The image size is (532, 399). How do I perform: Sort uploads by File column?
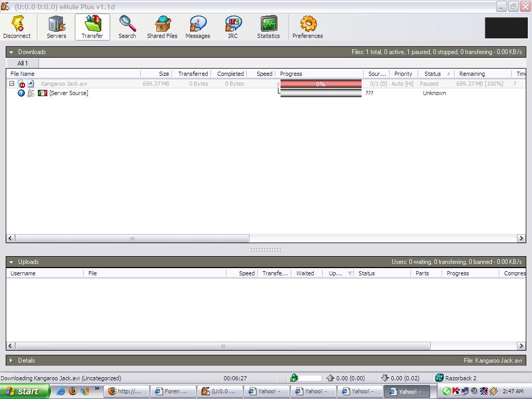(155, 273)
